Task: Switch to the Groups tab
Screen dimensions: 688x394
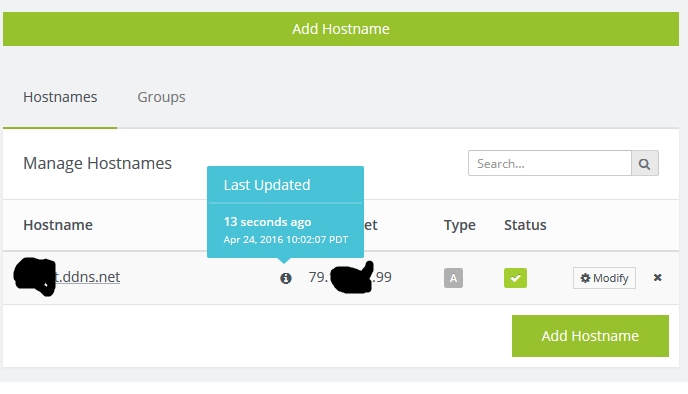Action: (x=161, y=97)
